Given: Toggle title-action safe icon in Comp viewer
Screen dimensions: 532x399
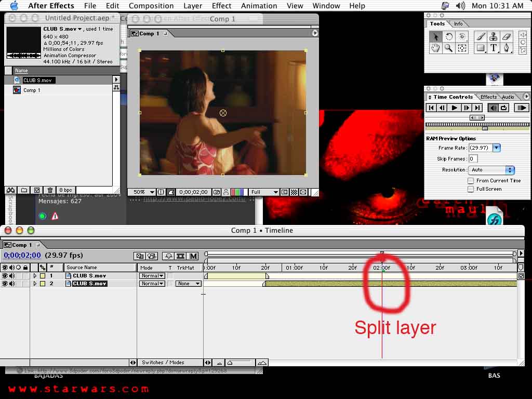Looking at the screenshot, I should pos(161,192).
